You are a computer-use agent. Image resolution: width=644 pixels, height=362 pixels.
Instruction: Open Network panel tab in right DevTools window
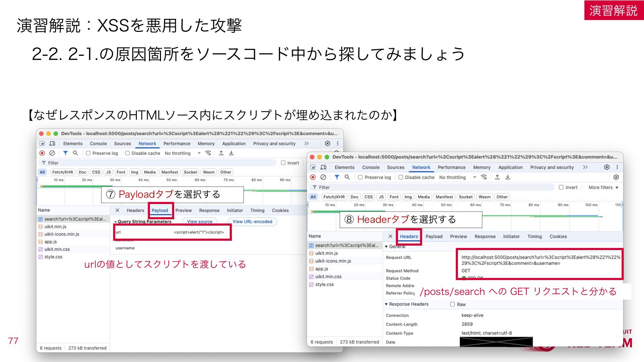(x=421, y=167)
